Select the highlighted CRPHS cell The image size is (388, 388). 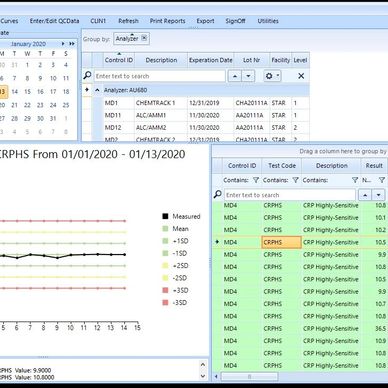pos(282,242)
